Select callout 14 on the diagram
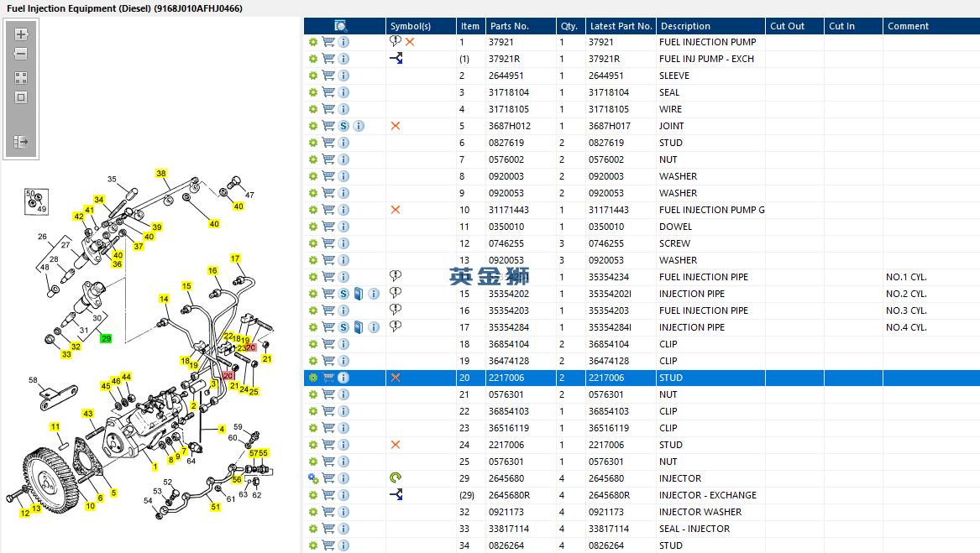Viewport: 980px width, 553px height. pyautogui.click(x=164, y=299)
